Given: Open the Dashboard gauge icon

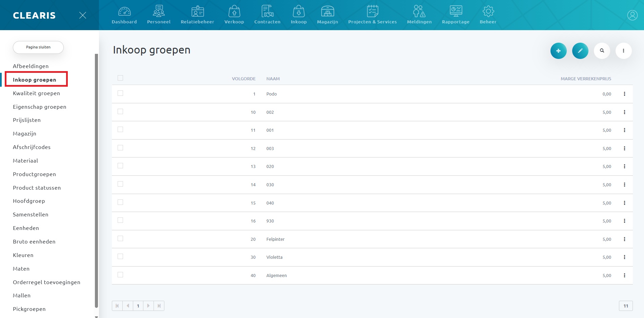Looking at the screenshot, I should [x=124, y=12].
